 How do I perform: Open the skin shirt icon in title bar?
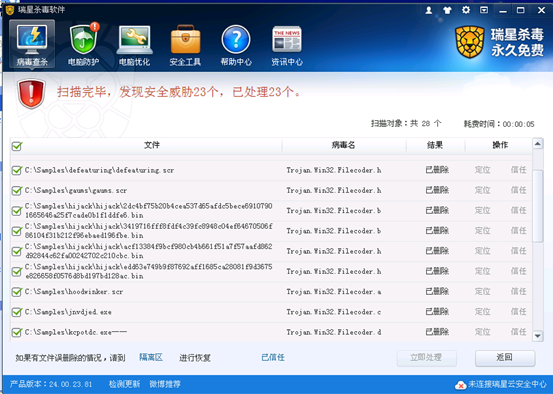coord(447,10)
